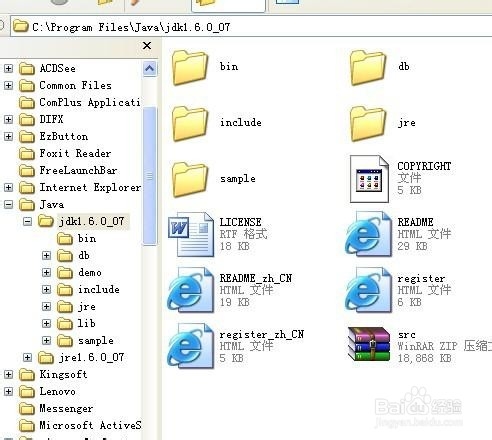
Task: Select the src WinRAR ZIP archive icon
Action: pyautogui.click(x=369, y=344)
